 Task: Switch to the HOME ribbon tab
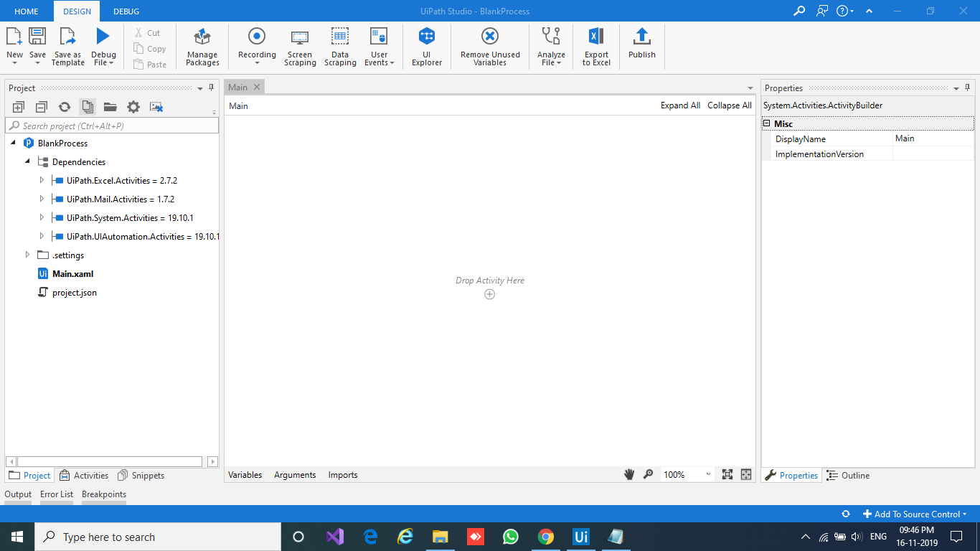(x=27, y=11)
